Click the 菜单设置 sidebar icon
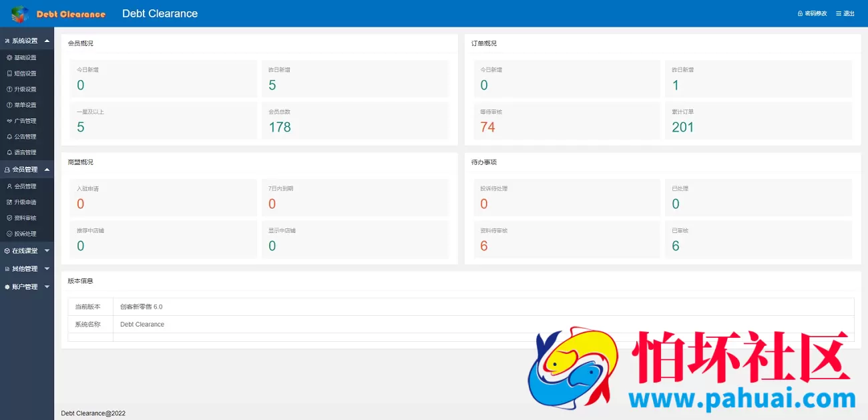This screenshot has height=420, width=868. tap(9, 105)
